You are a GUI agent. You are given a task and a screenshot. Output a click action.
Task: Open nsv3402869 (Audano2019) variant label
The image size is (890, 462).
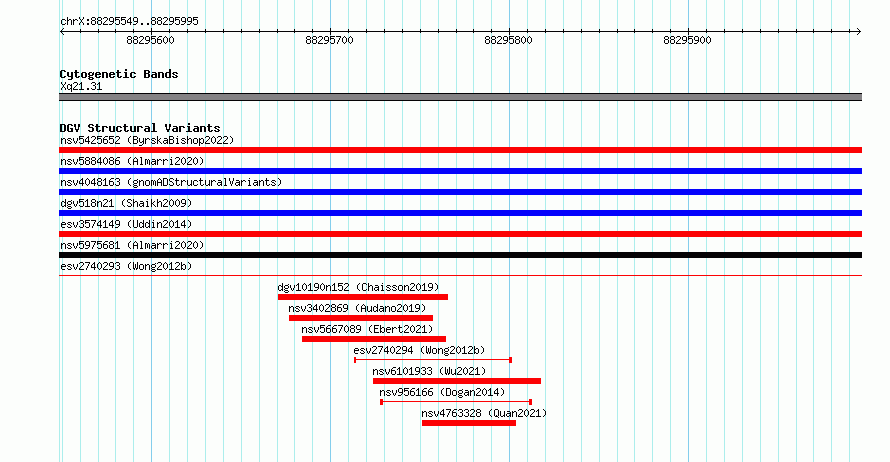coord(357,308)
